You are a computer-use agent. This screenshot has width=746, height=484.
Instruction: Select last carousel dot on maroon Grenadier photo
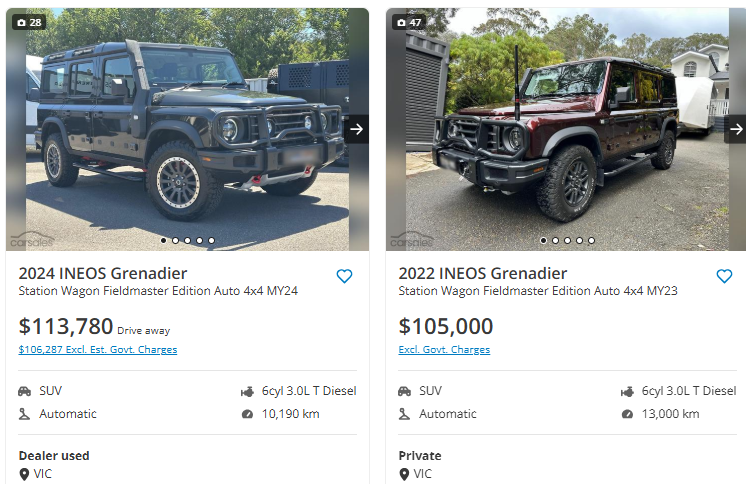[591, 240]
